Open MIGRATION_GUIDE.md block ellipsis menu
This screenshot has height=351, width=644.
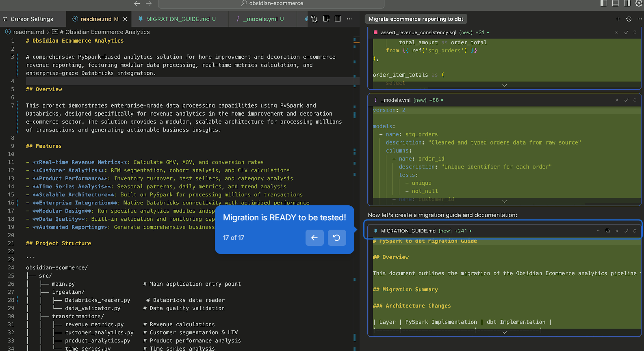[598, 231]
